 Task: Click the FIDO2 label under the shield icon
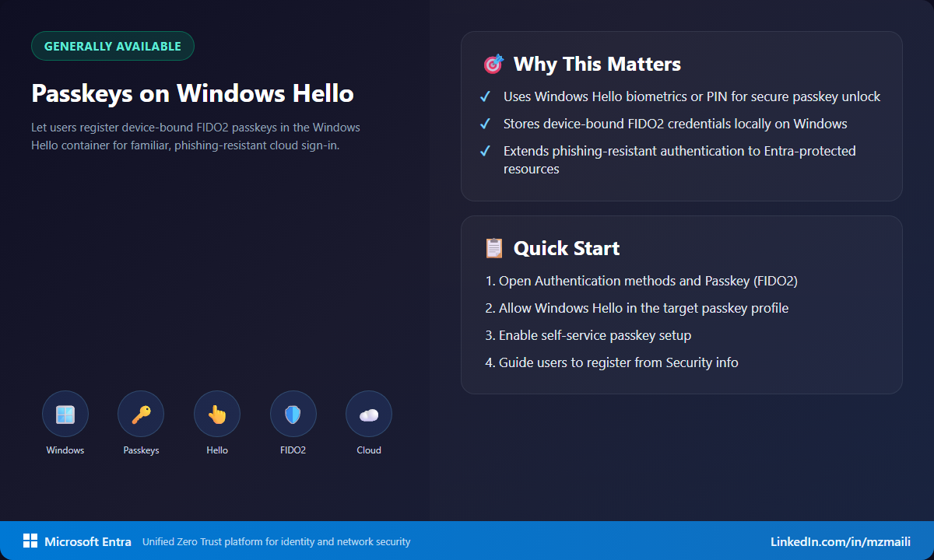tap(293, 450)
